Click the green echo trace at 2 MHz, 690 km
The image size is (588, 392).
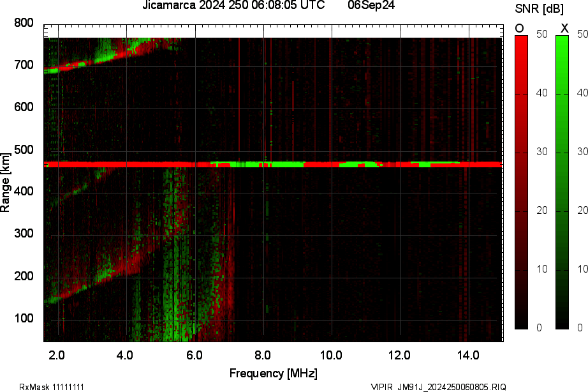coord(52,71)
